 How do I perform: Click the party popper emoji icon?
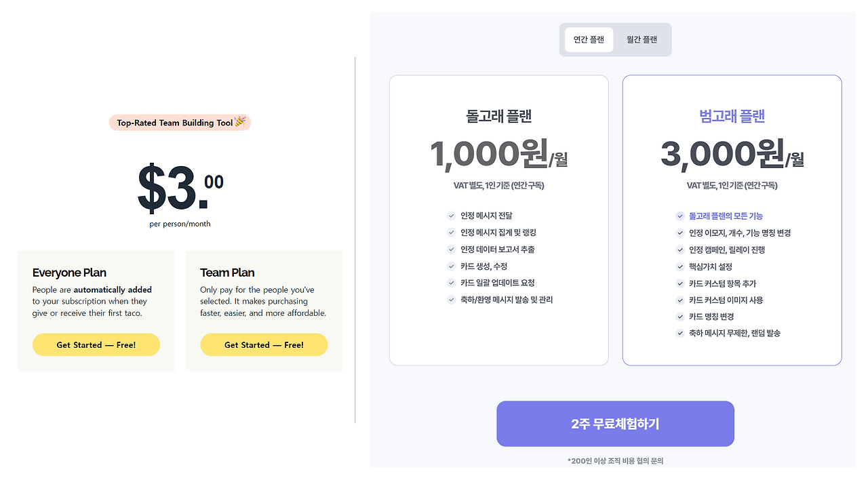(240, 121)
